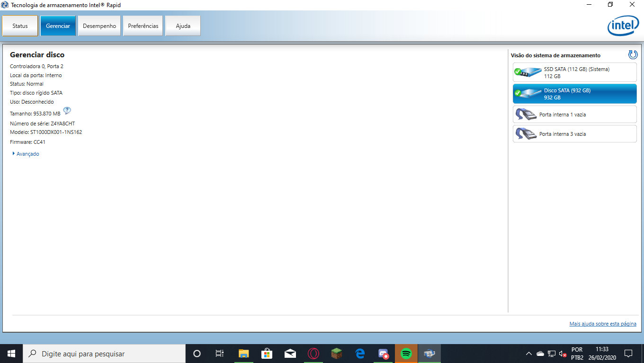Click the POR PTB2 language indicator
Screen dimensions: 644x363
[577, 354]
